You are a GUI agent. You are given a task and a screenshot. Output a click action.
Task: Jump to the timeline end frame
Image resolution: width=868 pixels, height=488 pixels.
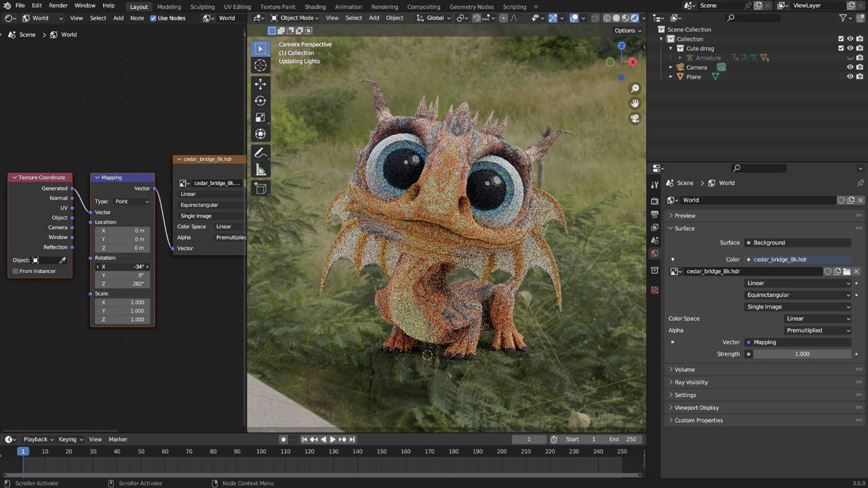point(352,439)
